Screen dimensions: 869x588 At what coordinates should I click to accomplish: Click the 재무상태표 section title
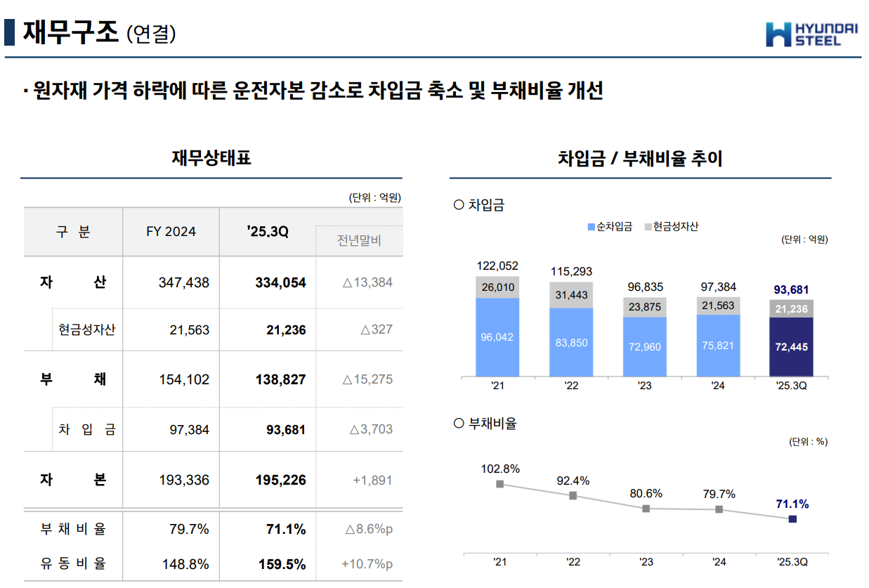[x=211, y=158]
